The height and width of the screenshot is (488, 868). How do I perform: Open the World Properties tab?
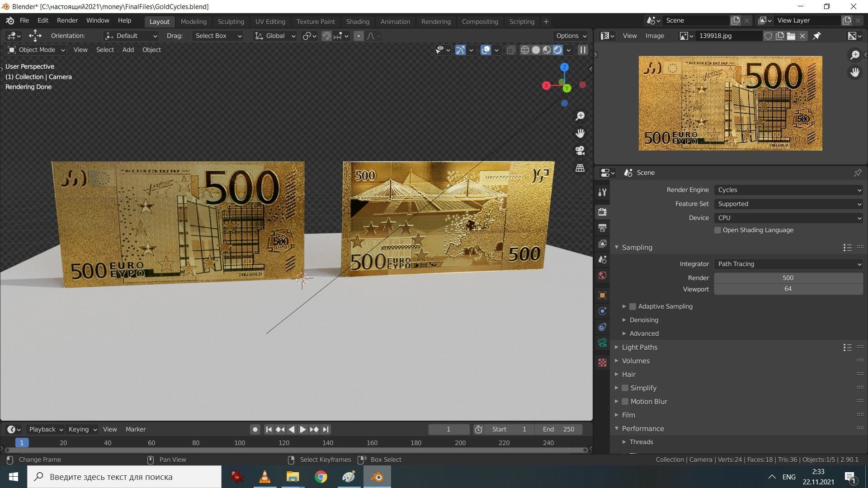pos(602,275)
